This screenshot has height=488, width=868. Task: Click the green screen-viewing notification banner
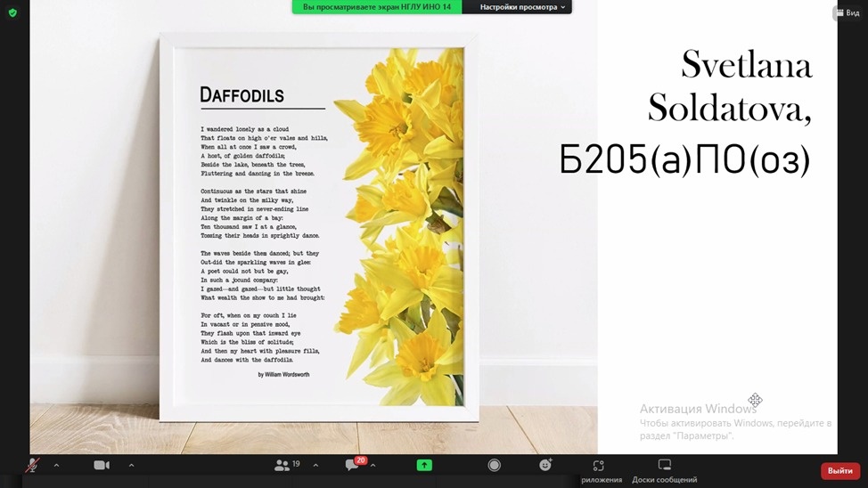[377, 7]
